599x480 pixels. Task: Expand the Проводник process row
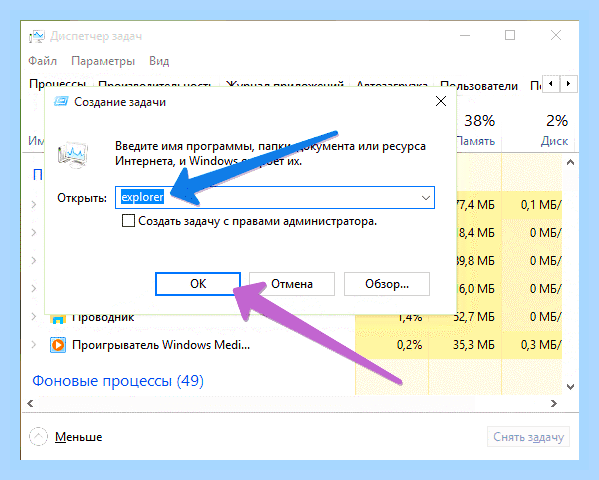(34, 316)
